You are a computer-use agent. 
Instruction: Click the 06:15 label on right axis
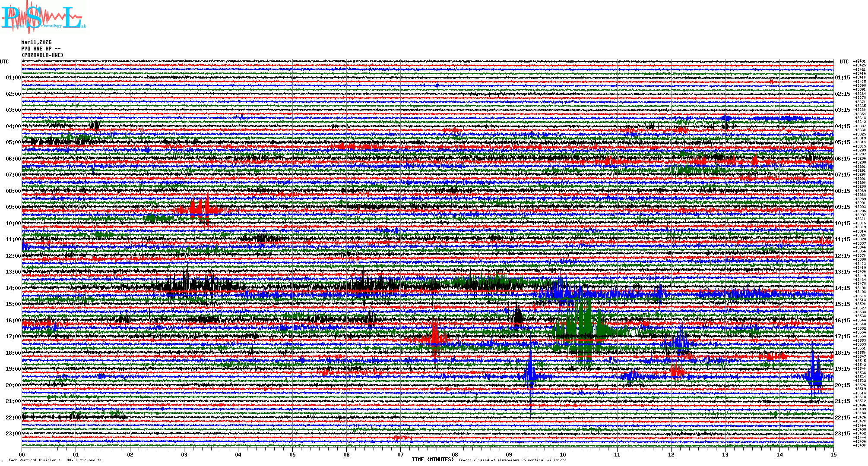coord(842,159)
